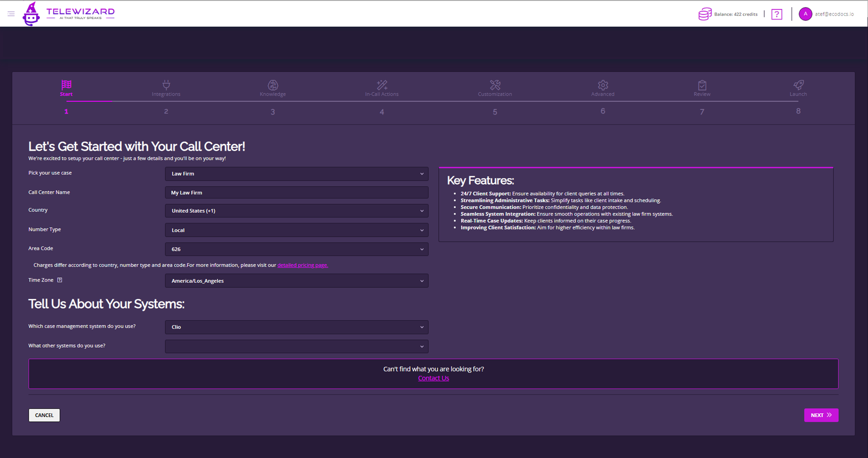Go to the Integrations plug step icon
Screen dimensions: 868x458
point(166,85)
